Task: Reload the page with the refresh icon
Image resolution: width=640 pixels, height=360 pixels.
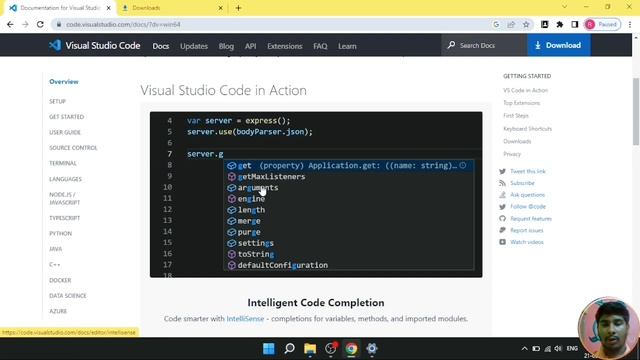Action: 40,24
